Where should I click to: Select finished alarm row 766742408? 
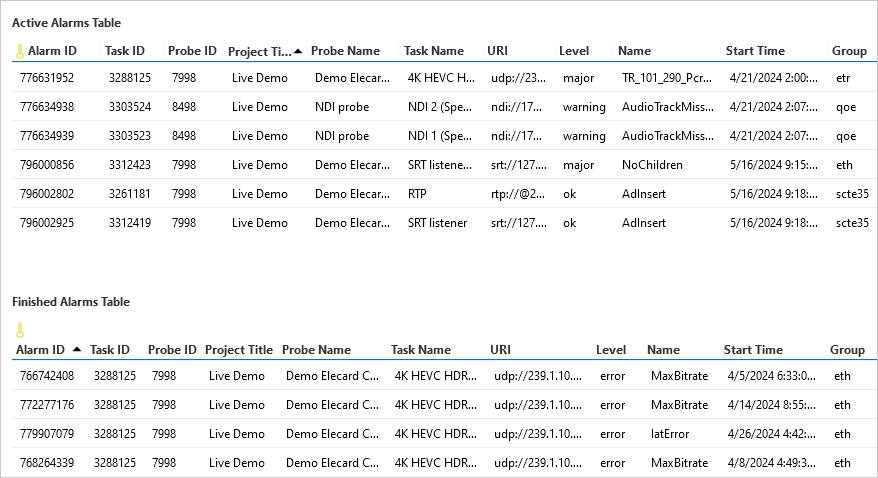47,376
